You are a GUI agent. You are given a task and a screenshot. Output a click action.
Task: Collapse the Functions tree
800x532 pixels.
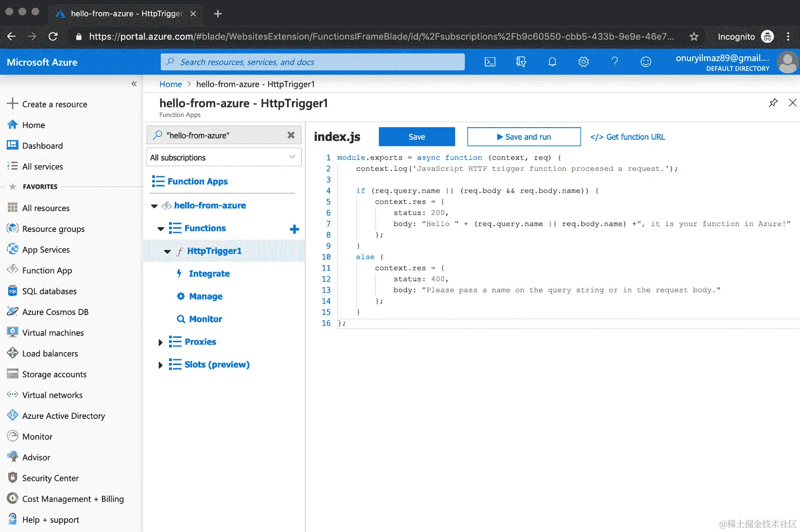point(160,228)
